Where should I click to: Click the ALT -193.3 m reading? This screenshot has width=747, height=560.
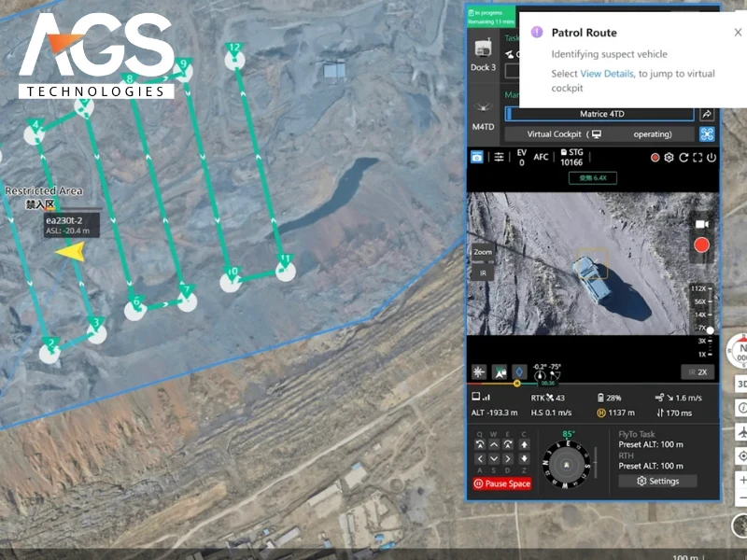coord(494,413)
